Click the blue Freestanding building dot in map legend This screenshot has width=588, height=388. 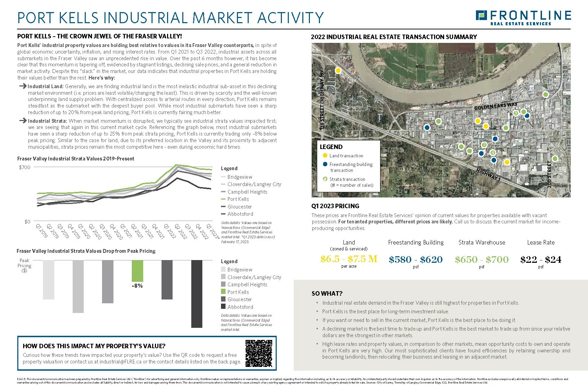[x=325, y=164]
